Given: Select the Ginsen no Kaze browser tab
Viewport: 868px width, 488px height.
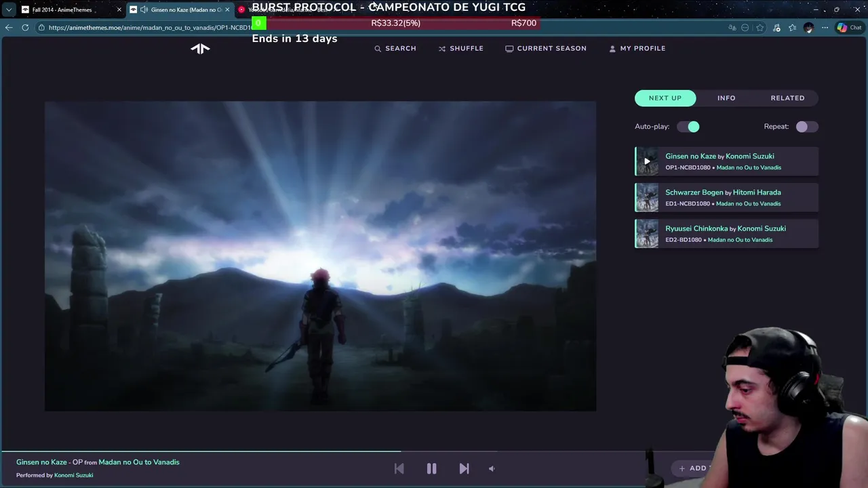Looking at the screenshot, I should [x=180, y=9].
